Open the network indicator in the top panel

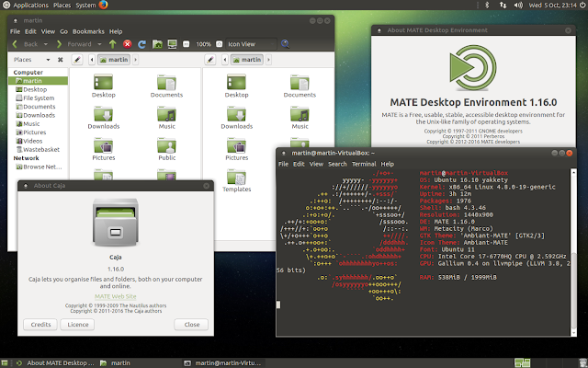coord(503,5)
